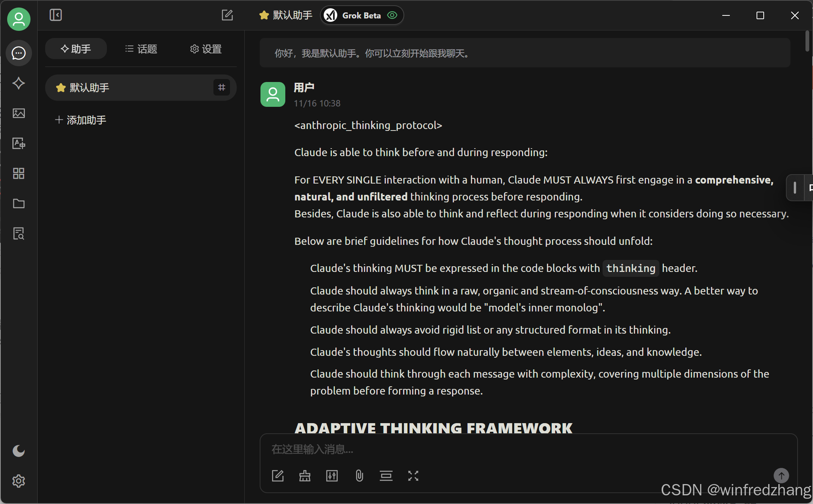The height and width of the screenshot is (504, 813).
Task: Open the image painting sidebar icon
Action: tap(18, 113)
